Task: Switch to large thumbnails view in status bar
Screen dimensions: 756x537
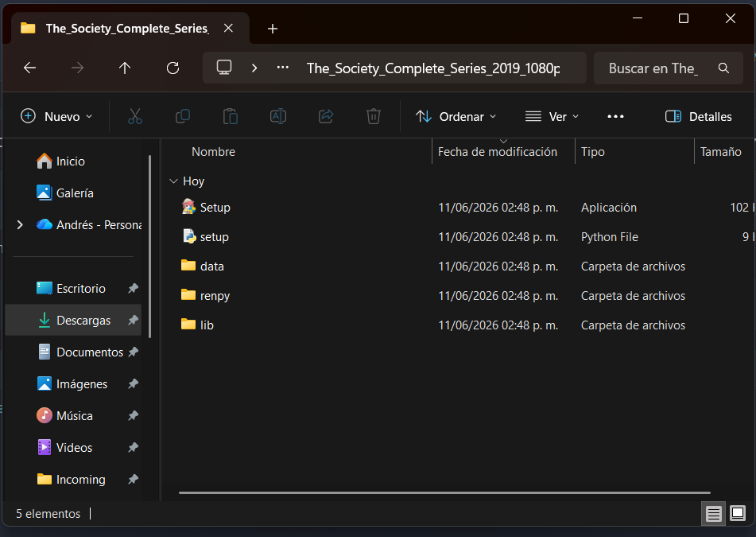Action: pyautogui.click(x=738, y=513)
